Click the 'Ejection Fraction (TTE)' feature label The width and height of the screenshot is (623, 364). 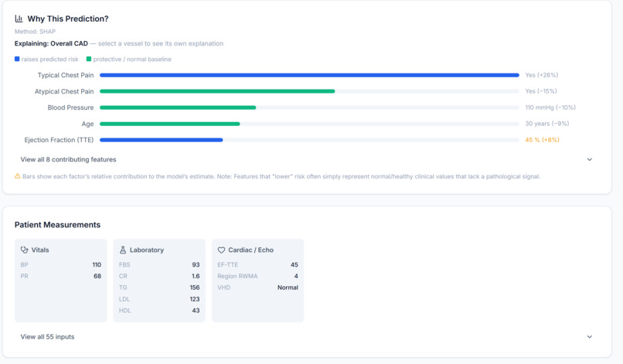pyautogui.click(x=59, y=140)
